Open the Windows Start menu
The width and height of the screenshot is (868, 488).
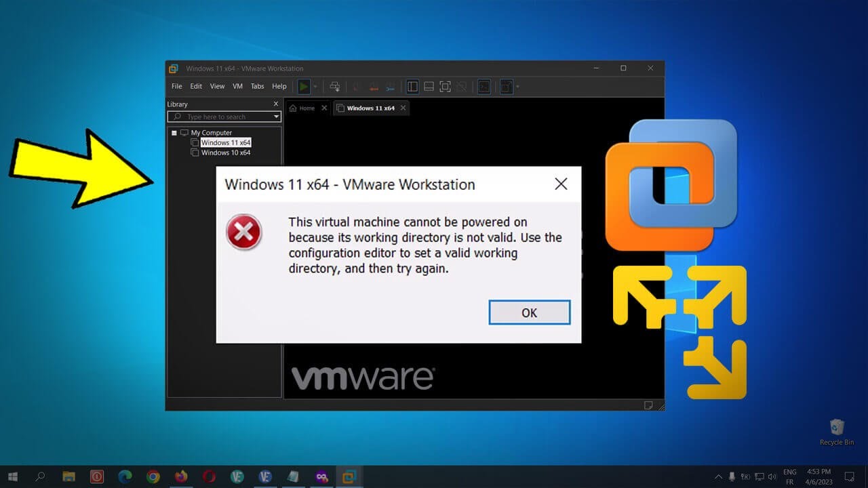click(x=12, y=476)
